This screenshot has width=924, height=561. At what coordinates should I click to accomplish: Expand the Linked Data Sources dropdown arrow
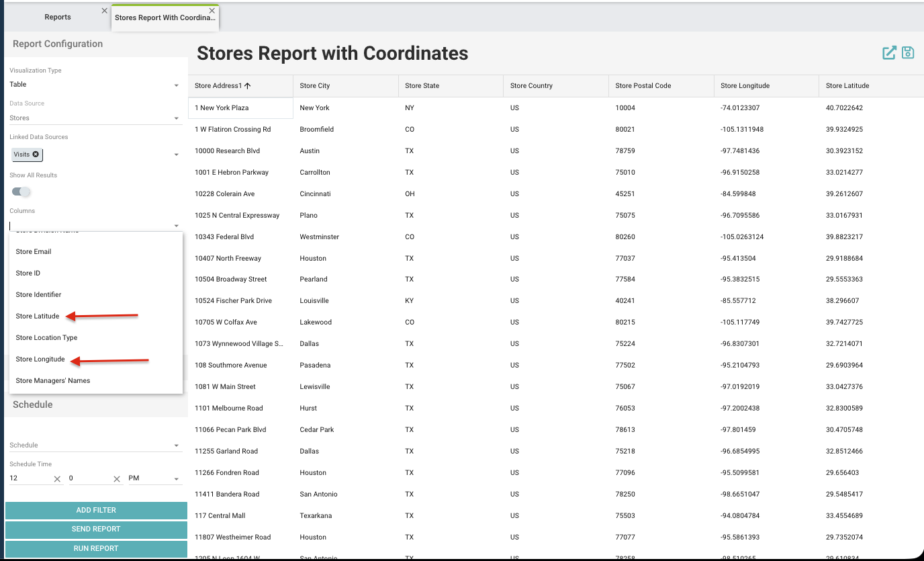[177, 155]
